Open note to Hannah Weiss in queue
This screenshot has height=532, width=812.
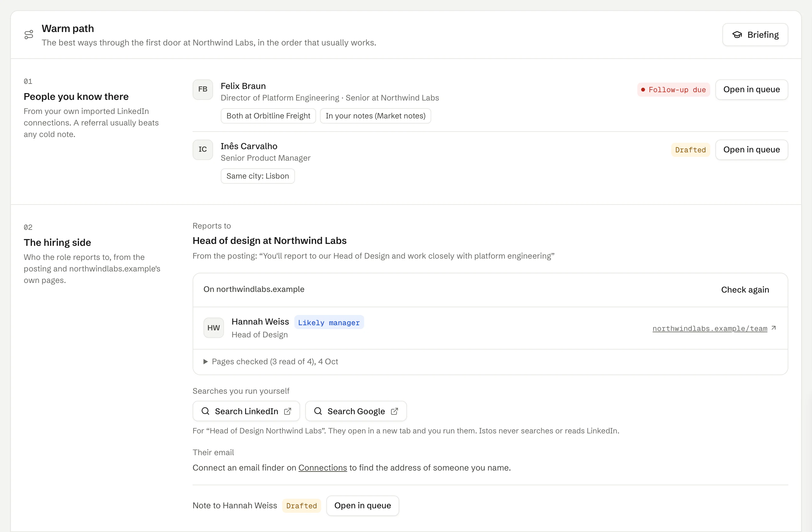pos(362,505)
